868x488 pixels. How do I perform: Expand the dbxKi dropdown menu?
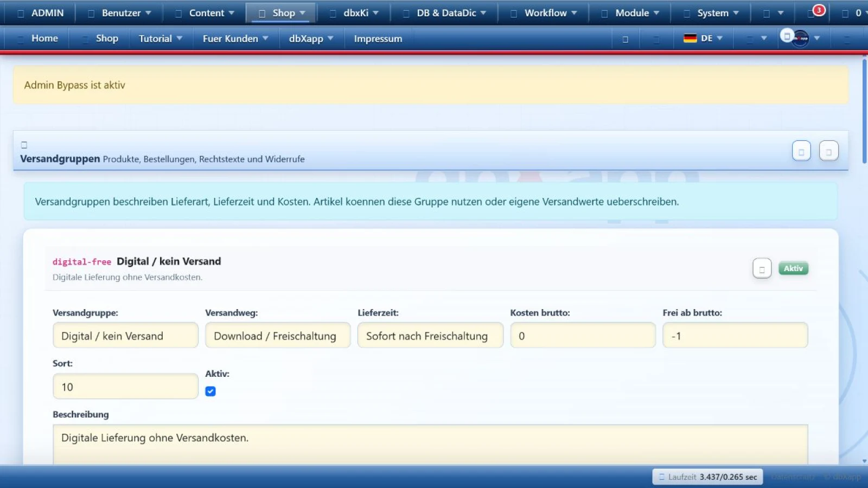(355, 13)
